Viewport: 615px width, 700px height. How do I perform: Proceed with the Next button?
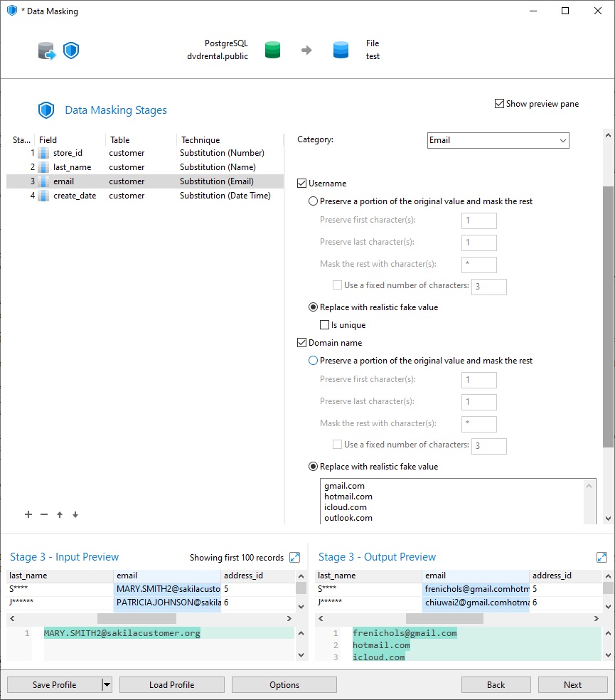point(572,684)
